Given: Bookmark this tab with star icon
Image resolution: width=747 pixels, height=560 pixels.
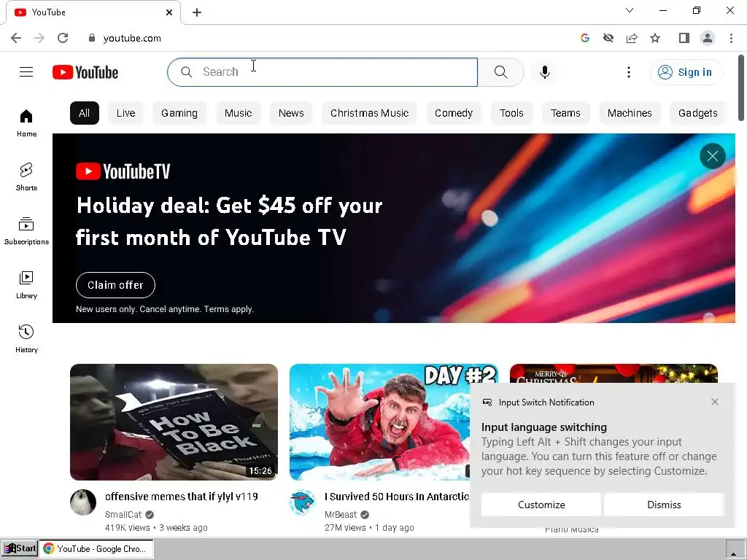Looking at the screenshot, I should (x=655, y=38).
